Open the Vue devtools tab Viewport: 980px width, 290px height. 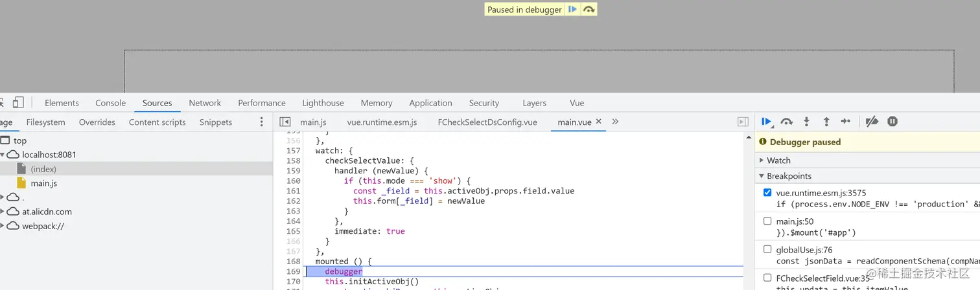coord(577,103)
